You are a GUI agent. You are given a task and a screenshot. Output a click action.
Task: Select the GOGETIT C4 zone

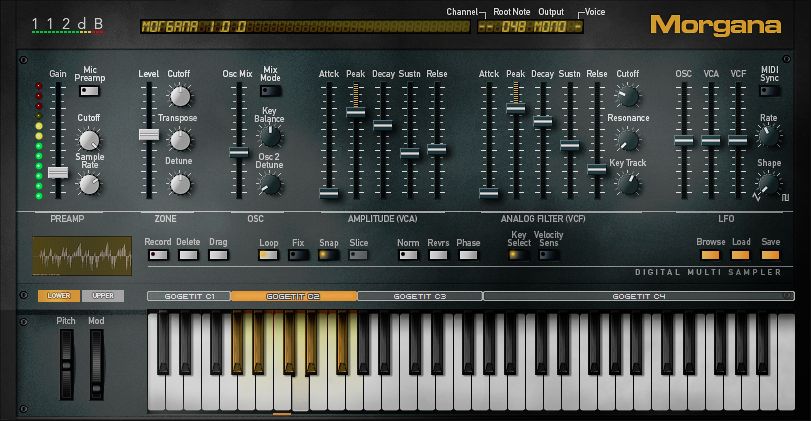click(639, 296)
